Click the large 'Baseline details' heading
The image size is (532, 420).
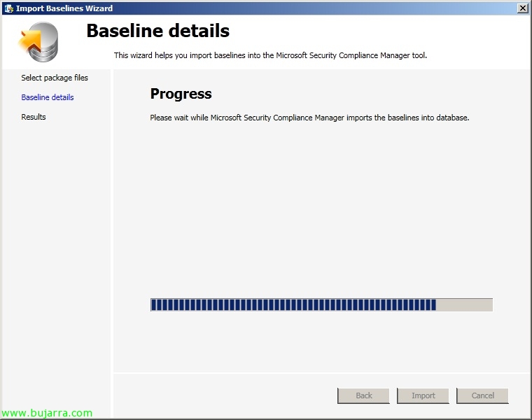157,31
